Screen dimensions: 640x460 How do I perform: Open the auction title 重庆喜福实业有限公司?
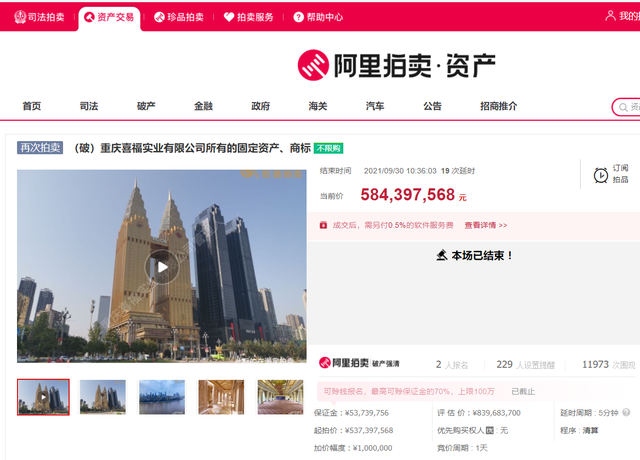pos(192,148)
